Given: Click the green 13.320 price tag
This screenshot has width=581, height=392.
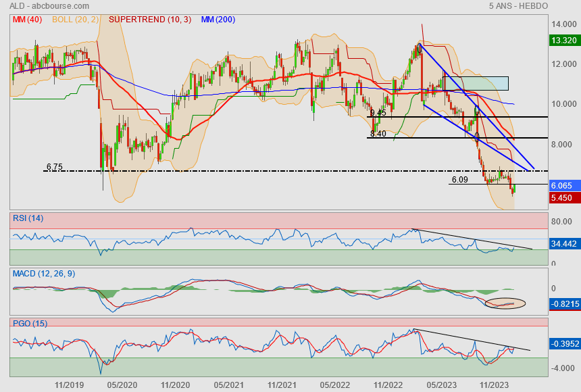Looking at the screenshot, I should (565, 41).
